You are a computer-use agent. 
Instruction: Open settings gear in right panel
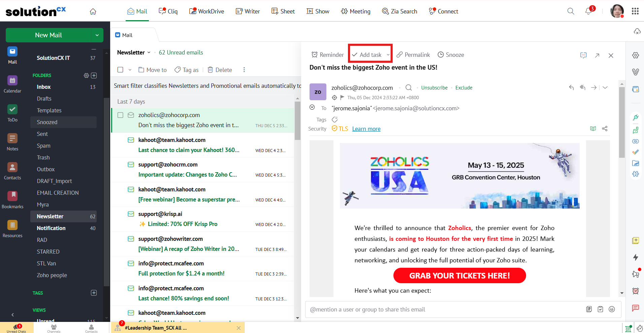636,55
